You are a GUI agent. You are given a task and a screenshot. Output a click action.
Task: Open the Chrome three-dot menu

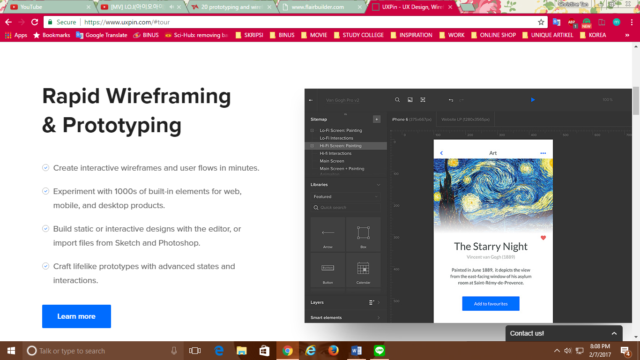pyautogui.click(x=631, y=22)
